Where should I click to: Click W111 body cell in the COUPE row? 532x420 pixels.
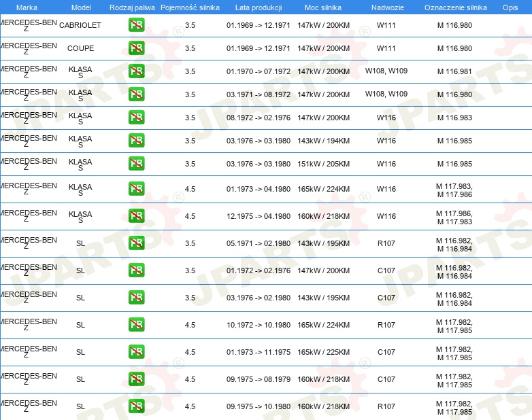click(386, 48)
